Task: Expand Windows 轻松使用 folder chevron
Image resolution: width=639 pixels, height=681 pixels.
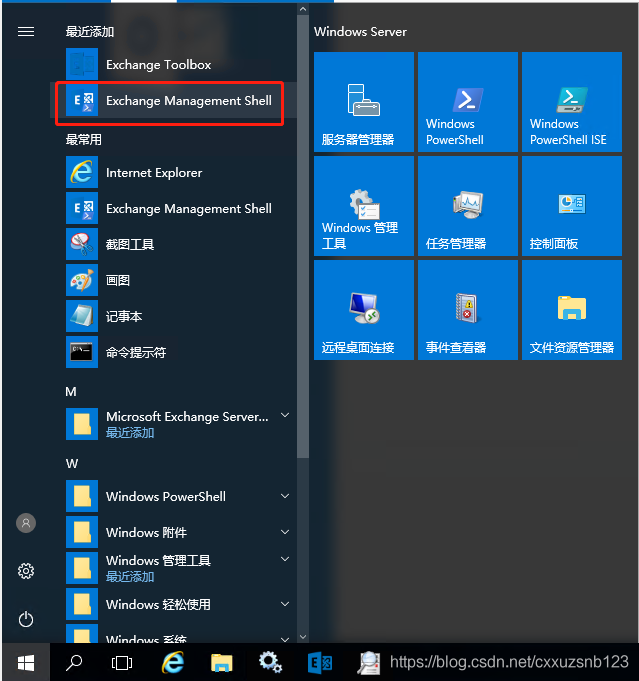Action: click(x=285, y=604)
